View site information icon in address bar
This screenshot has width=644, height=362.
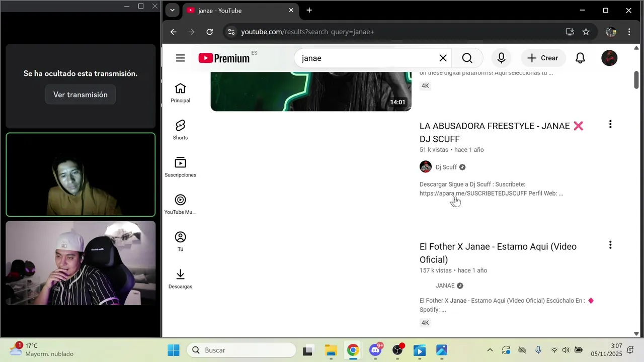[231, 32]
